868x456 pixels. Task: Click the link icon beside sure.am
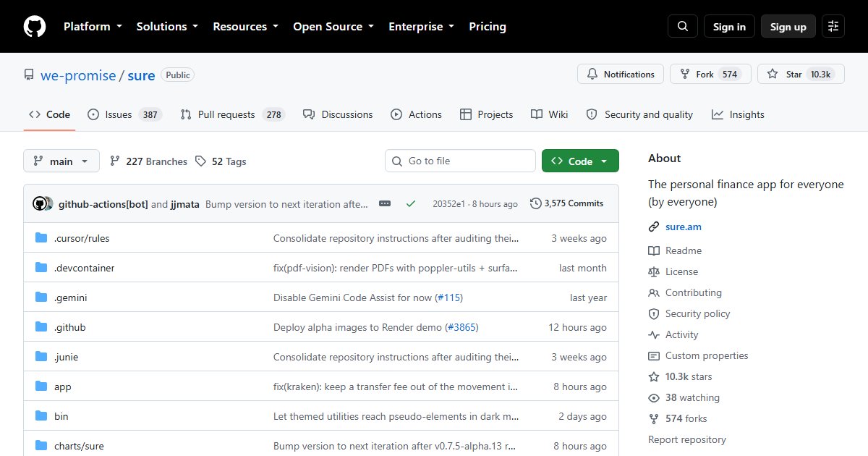pos(654,227)
